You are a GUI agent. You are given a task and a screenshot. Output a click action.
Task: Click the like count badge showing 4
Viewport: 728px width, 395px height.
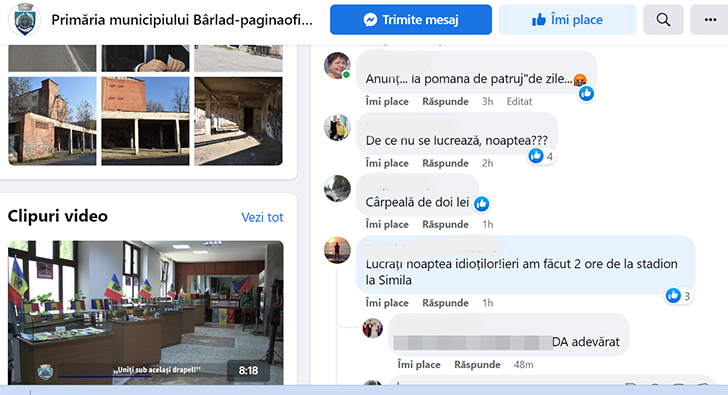pyautogui.click(x=541, y=156)
